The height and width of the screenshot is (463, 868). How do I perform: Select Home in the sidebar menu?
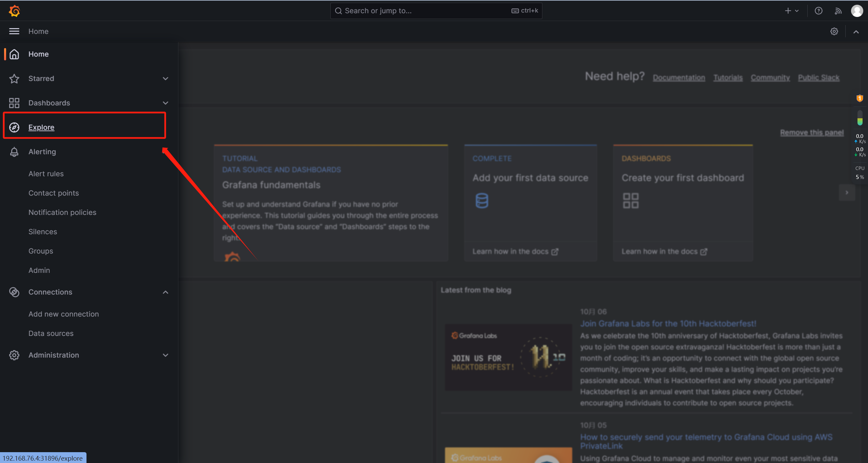pos(38,54)
